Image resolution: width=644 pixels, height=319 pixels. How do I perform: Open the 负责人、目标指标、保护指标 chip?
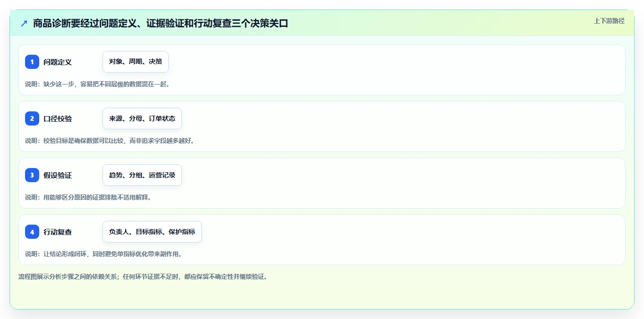click(x=152, y=232)
